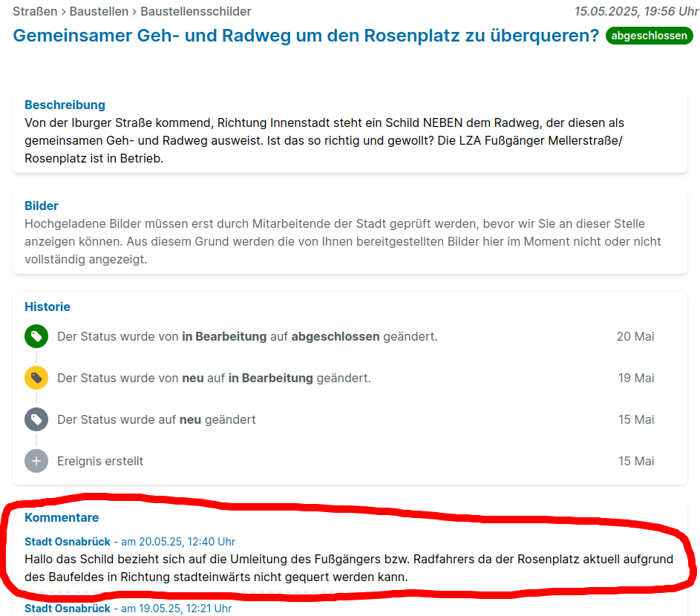700x616 pixels.
Task: Click the abgeschlossen status badge
Action: [x=649, y=36]
